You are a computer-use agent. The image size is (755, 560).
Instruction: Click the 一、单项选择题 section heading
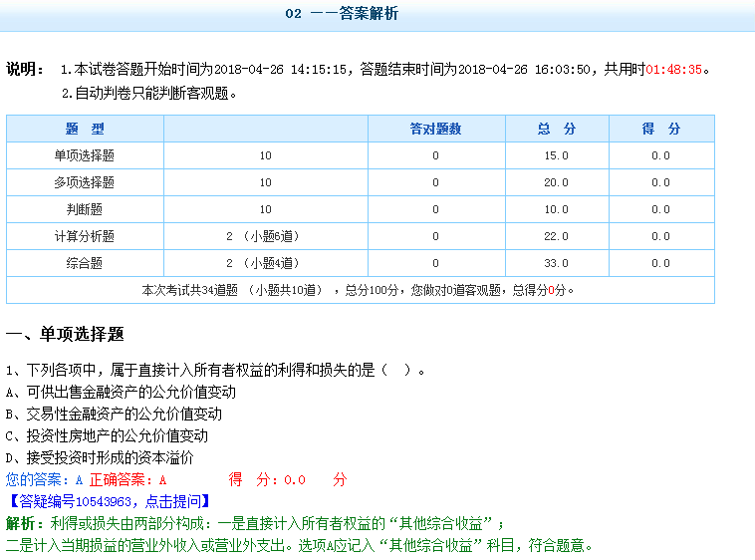tap(65, 334)
